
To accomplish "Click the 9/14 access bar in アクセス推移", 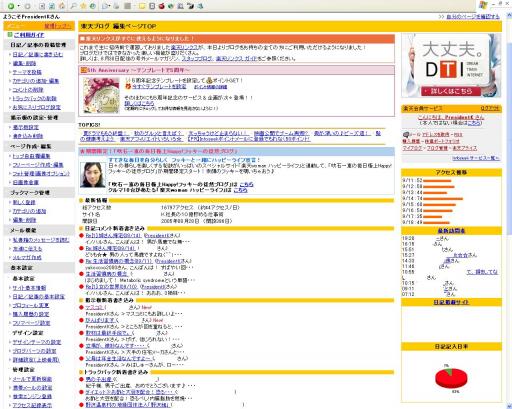I will pyautogui.click(x=443, y=198).
